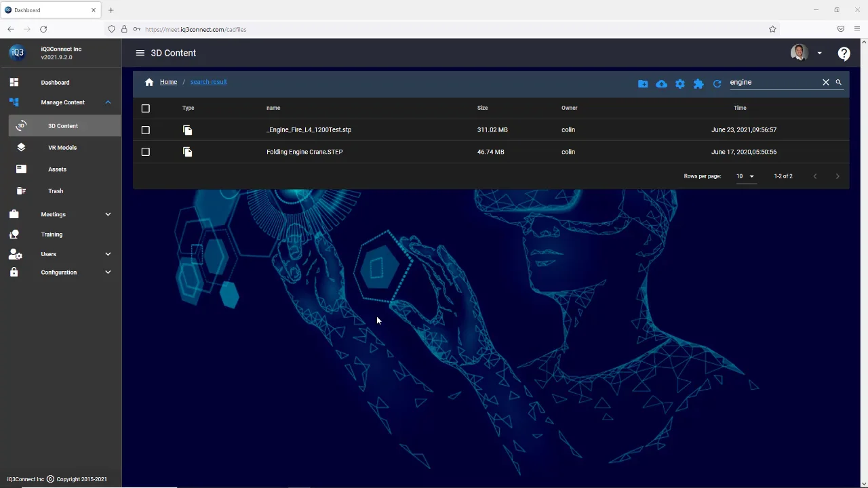Toggle the hamburger menu beside 3D Content
The width and height of the screenshot is (868, 488).
[140, 53]
